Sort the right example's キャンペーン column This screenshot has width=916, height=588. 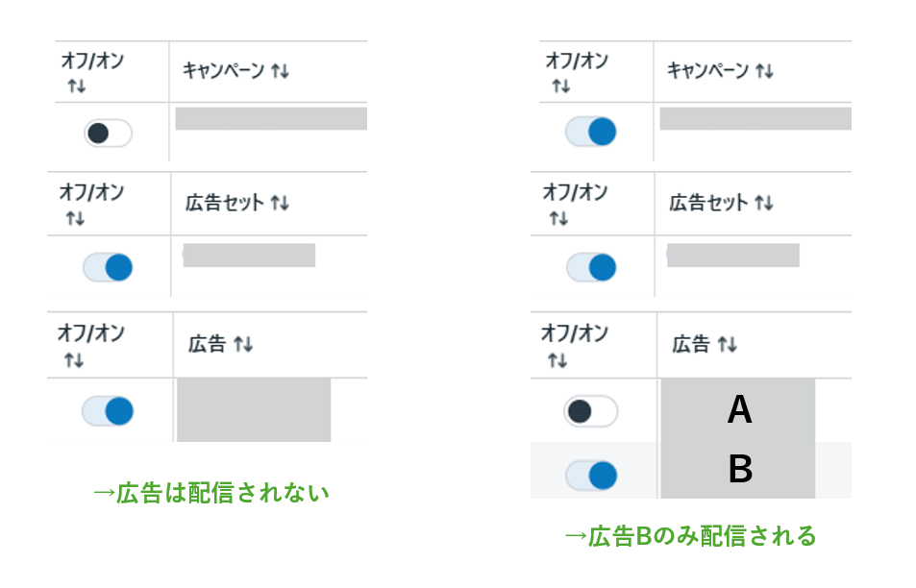(764, 71)
